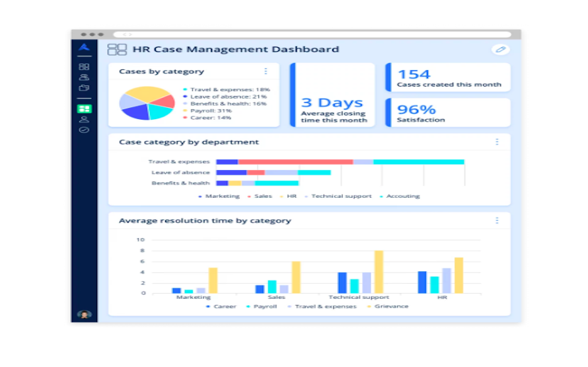Open Average resolution time options menu
The width and height of the screenshot is (588, 367).
[497, 221]
